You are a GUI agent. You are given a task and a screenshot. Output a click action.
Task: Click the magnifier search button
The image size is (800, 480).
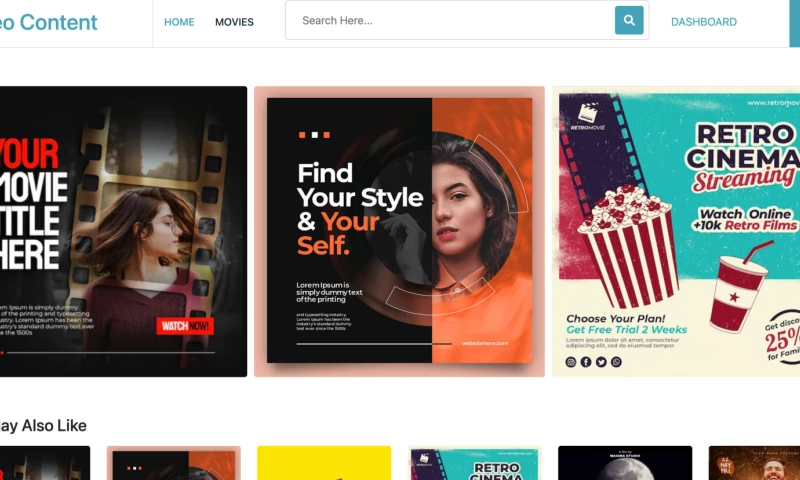pyautogui.click(x=629, y=20)
